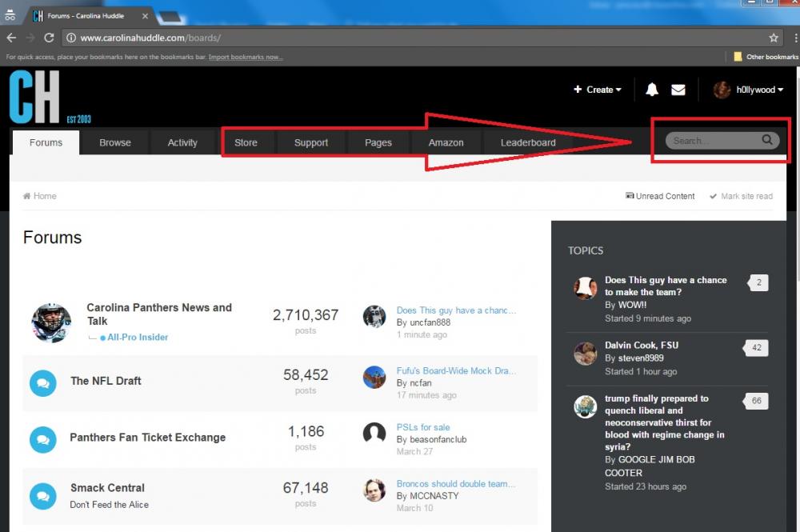Open the All-Pro Insider subforum
Screen dimensions: 800x532
point(138,337)
